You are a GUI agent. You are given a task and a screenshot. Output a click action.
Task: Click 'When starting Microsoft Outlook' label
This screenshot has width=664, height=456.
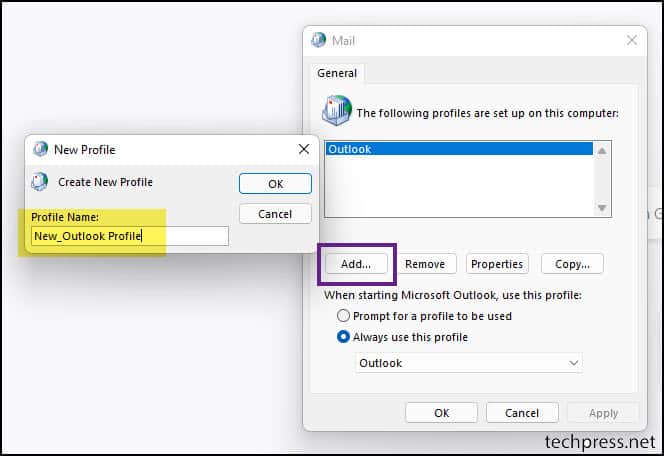point(453,295)
